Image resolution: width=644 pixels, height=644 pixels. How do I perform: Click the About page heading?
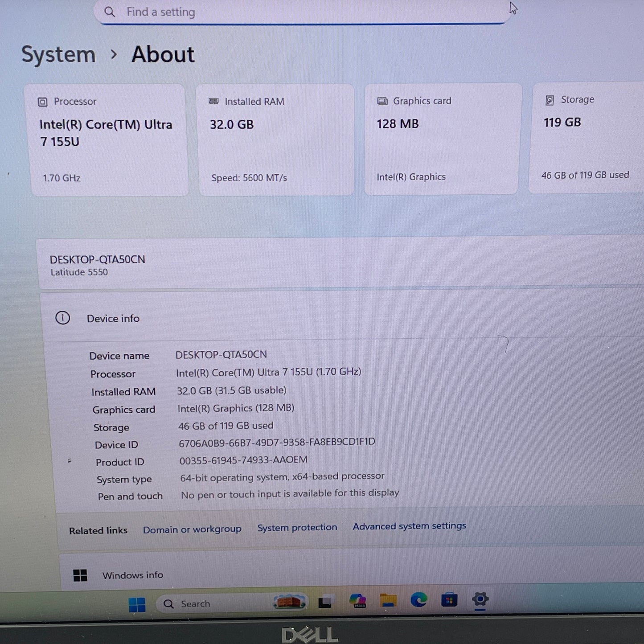tap(163, 54)
